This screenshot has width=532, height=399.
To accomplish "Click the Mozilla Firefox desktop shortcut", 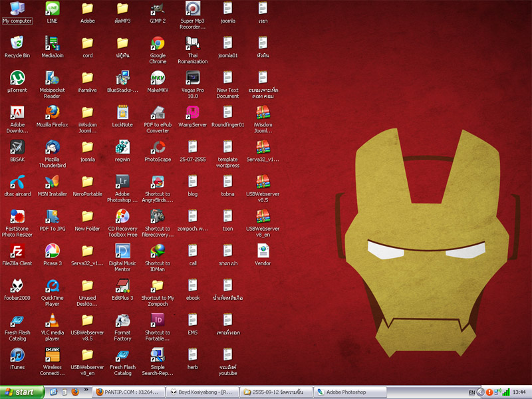I will [53, 116].
